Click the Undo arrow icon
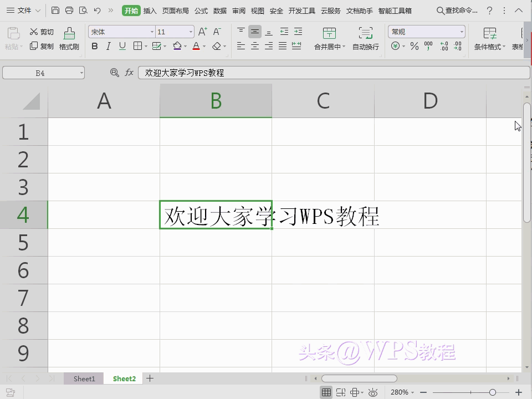 tap(97, 11)
